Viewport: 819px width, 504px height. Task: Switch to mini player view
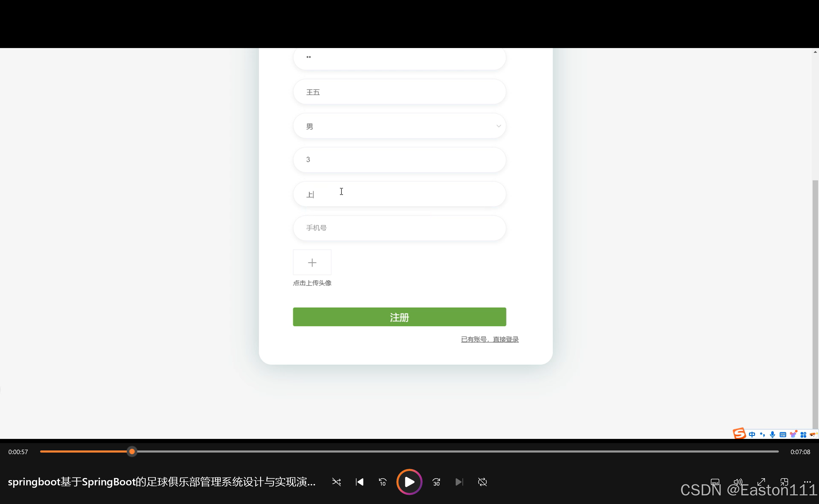pyautogui.click(x=784, y=482)
